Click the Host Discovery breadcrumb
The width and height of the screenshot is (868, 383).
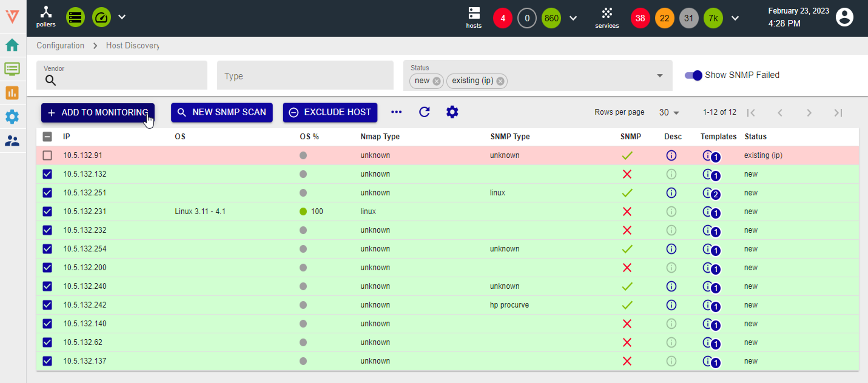[x=133, y=45]
